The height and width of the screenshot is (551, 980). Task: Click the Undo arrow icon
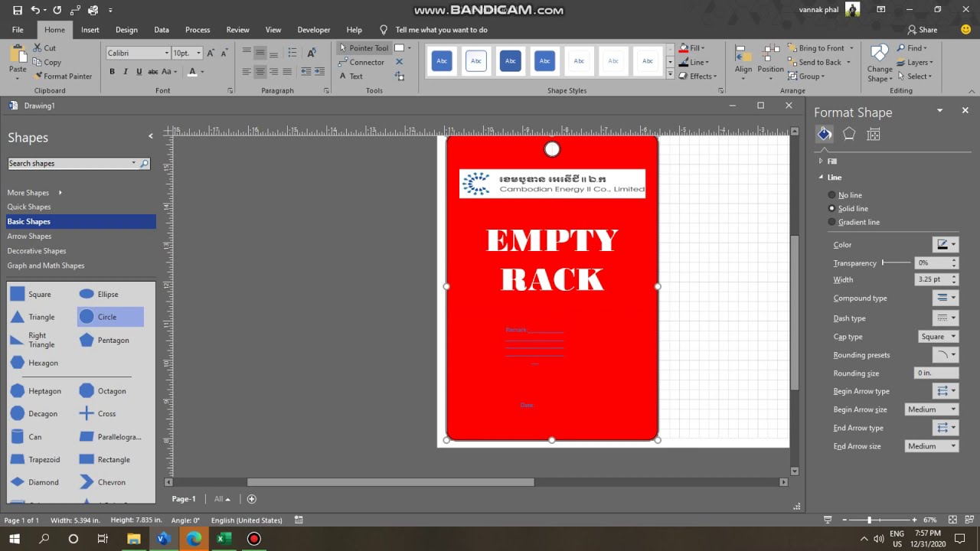coord(35,10)
